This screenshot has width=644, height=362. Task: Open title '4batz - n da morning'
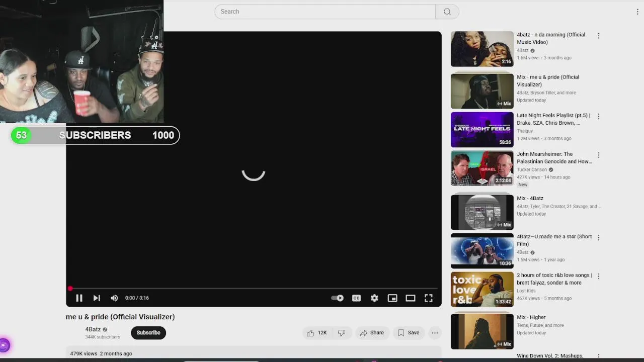tap(551, 38)
